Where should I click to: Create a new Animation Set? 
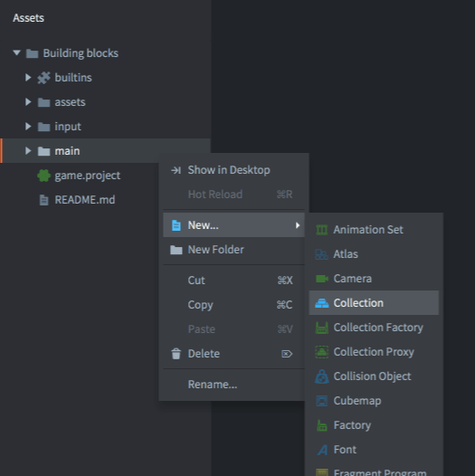(x=374, y=230)
